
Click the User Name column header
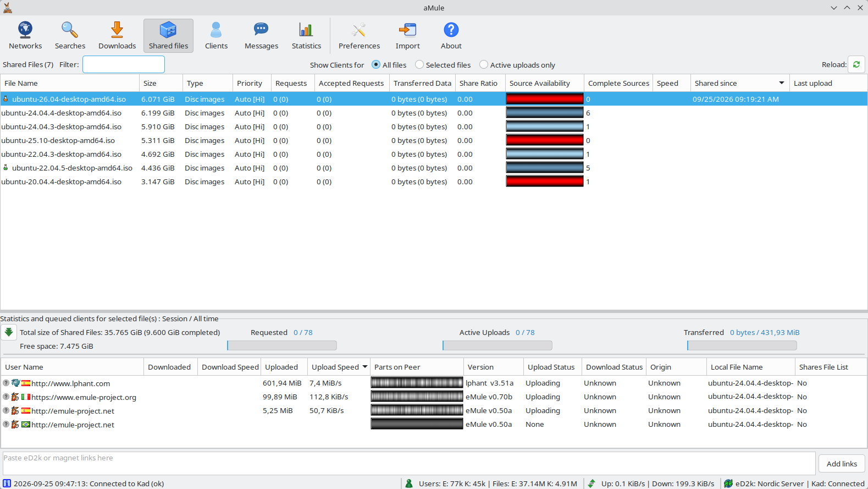[x=73, y=367]
